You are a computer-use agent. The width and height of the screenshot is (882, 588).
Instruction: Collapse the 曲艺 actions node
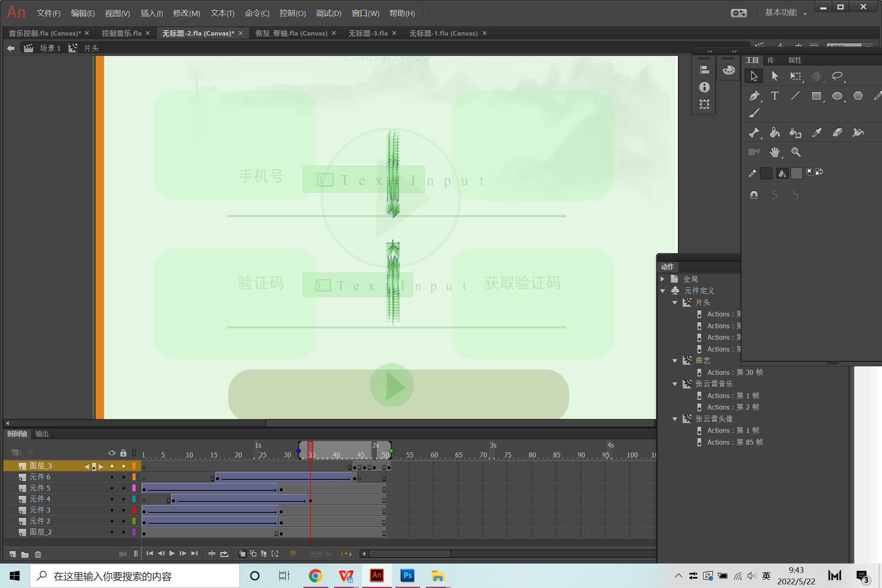pos(675,361)
